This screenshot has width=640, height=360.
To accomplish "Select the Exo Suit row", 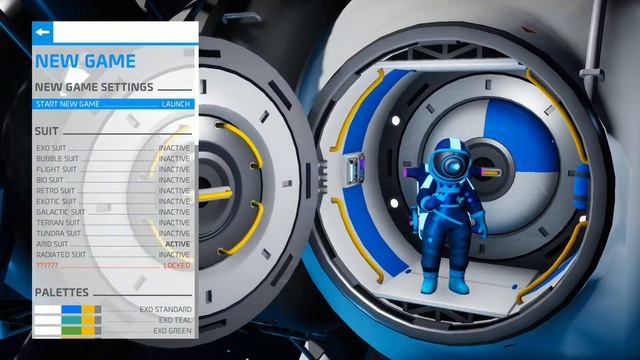I will coord(113,148).
